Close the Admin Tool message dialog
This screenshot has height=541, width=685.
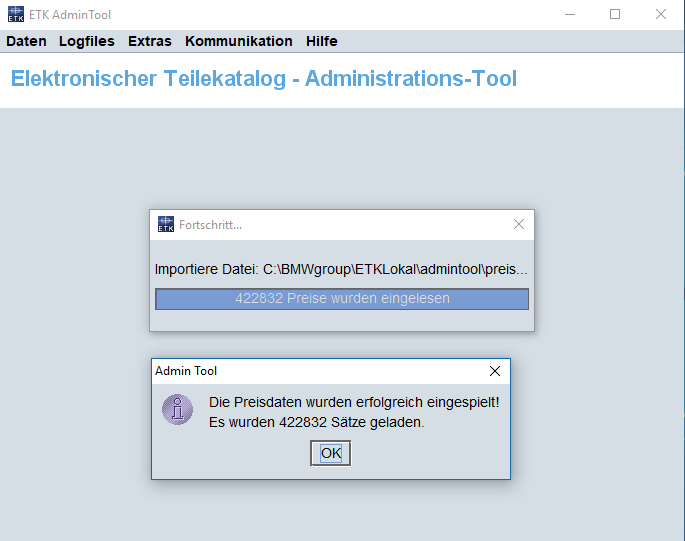(x=495, y=371)
